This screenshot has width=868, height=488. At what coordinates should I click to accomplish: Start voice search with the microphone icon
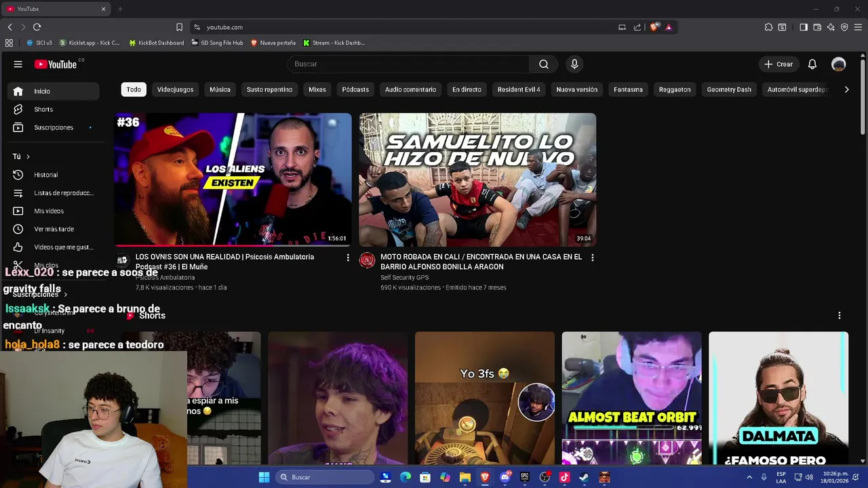(x=574, y=64)
